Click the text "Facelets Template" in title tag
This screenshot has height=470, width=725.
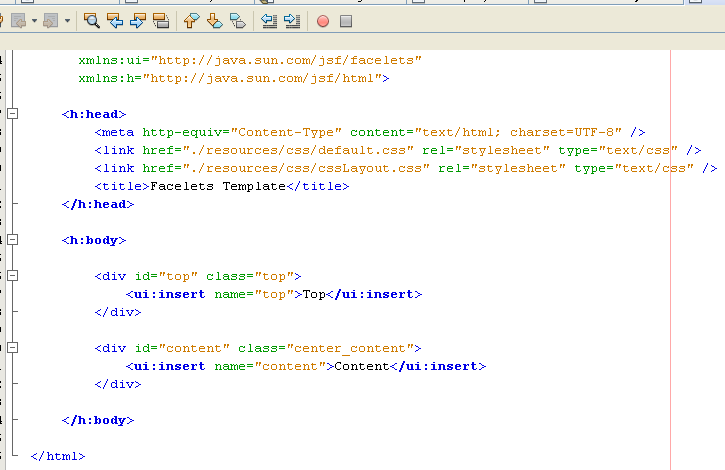pos(218,186)
